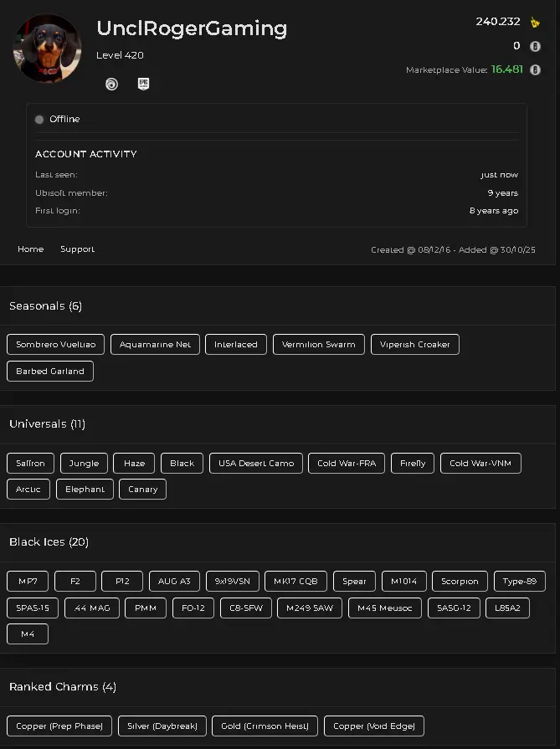Click the dachshund profile avatar
The image size is (560, 749).
(x=48, y=49)
